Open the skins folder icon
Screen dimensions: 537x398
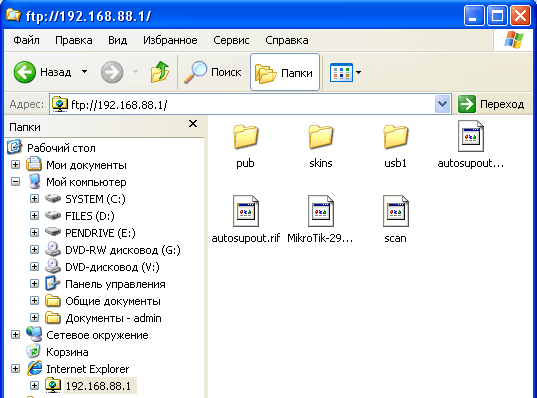tap(321, 137)
